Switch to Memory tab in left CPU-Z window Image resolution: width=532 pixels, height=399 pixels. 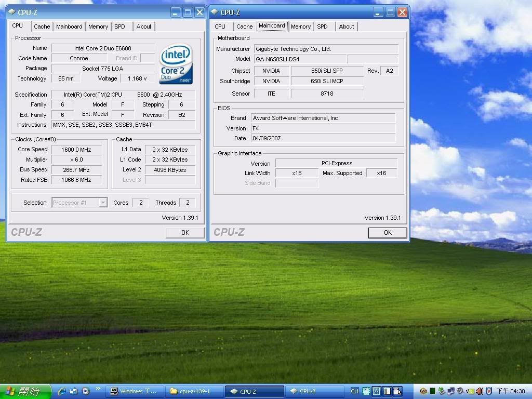(x=98, y=26)
